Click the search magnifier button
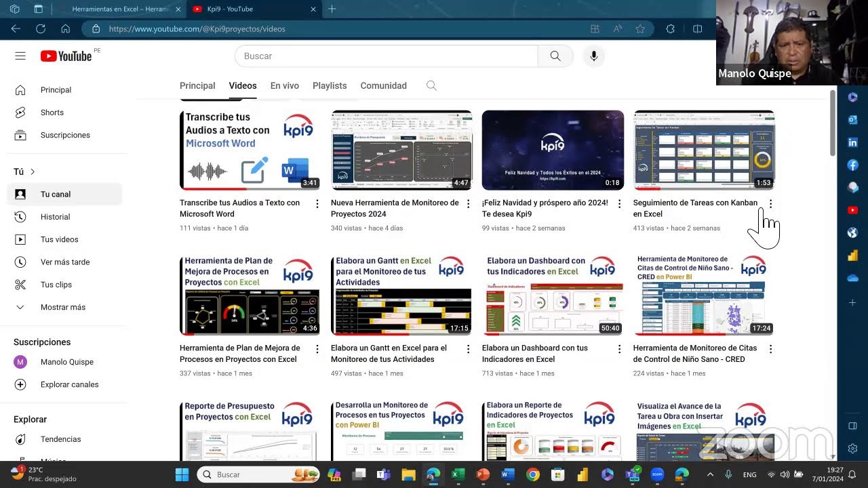 (x=555, y=56)
